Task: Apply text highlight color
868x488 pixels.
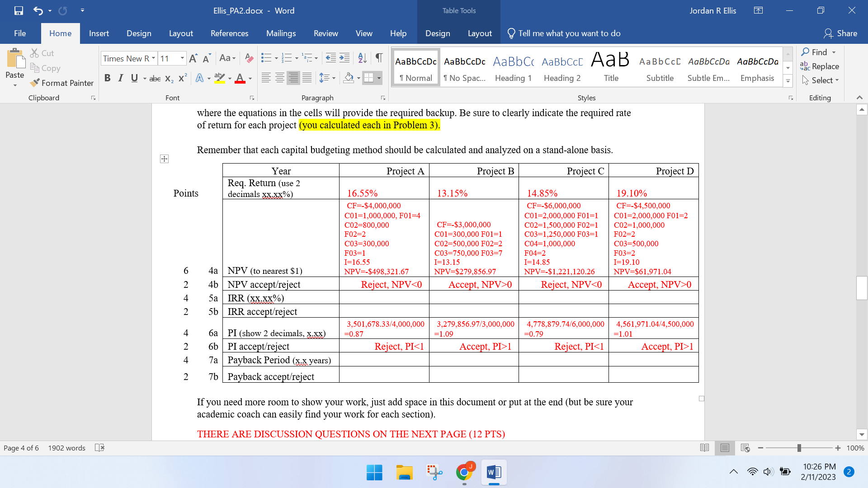Action: [219, 78]
